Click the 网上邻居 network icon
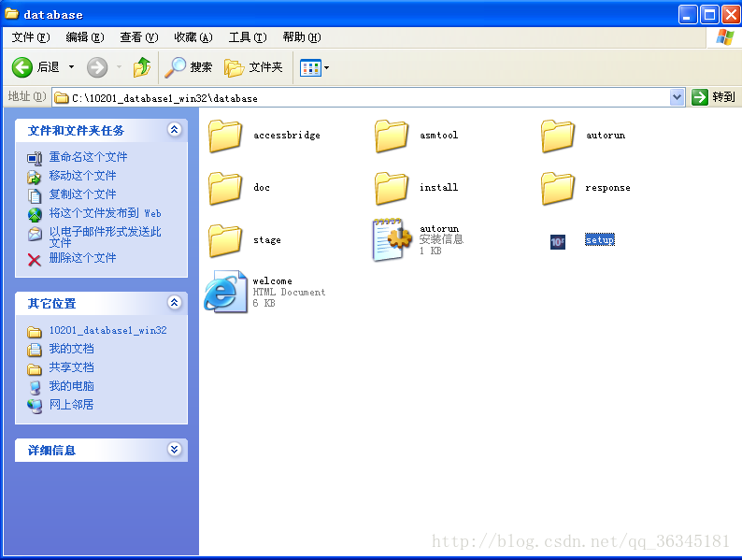 pos(34,406)
